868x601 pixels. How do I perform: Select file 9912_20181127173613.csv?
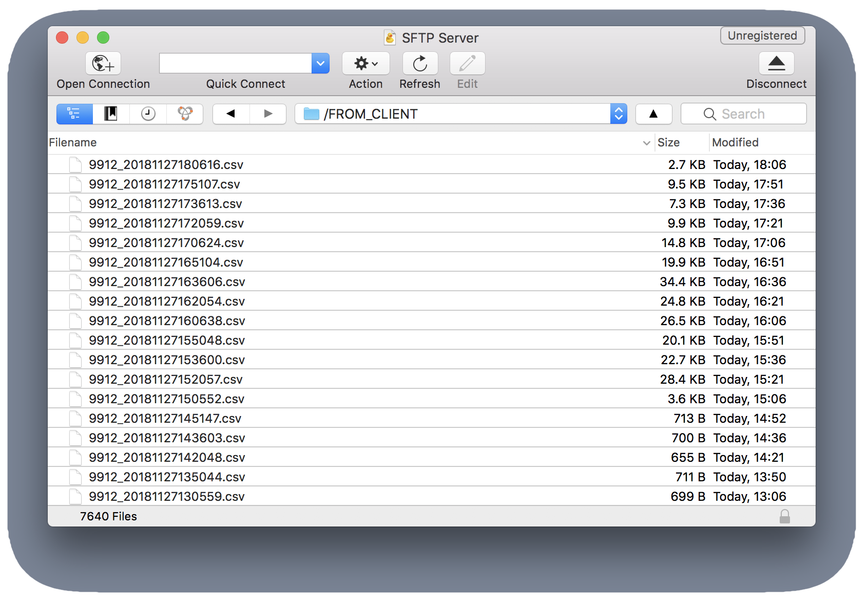click(431, 203)
